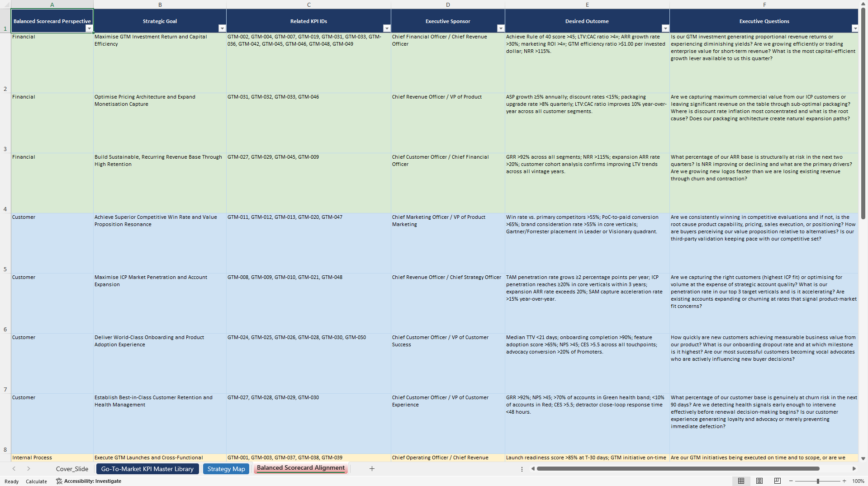The image size is (868, 486).
Task: Select cell 'Chief Customer Officer / VP of Customer Experience'
Action: coord(448,424)
